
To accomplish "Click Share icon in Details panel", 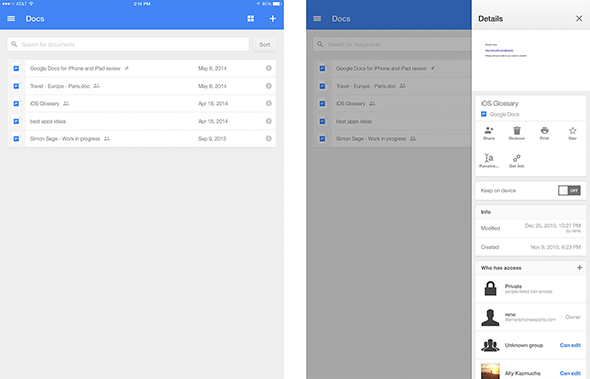I will point(489,133).
